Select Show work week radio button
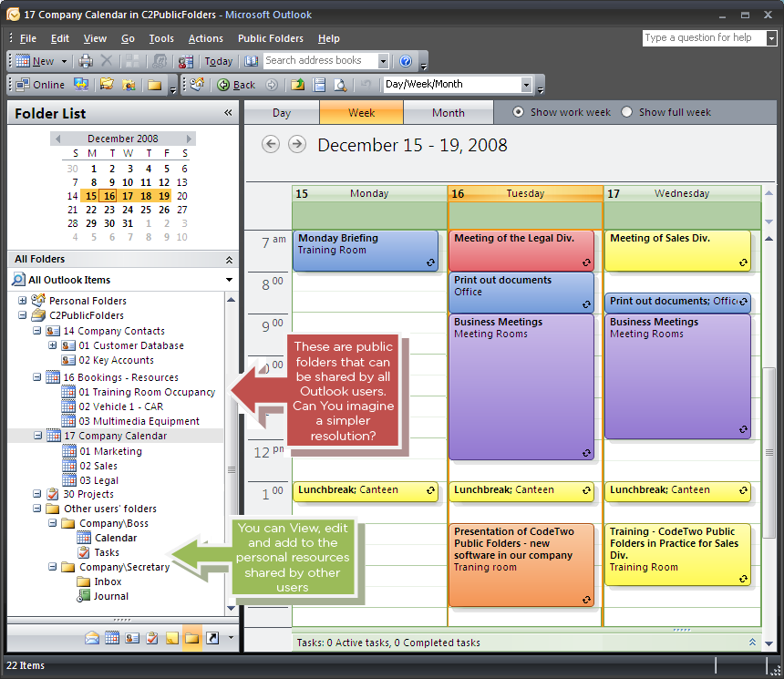The image size is (784, 679). pyautogui.click(x=518, y=112)
